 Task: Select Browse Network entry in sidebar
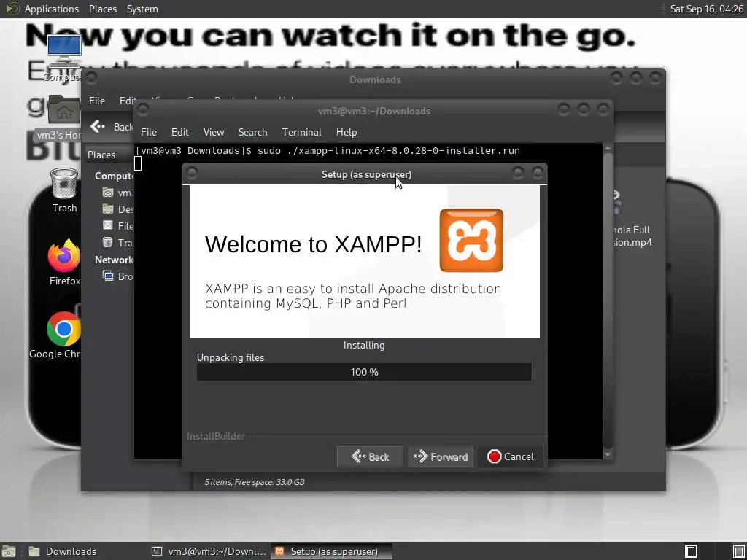[117, 276]
